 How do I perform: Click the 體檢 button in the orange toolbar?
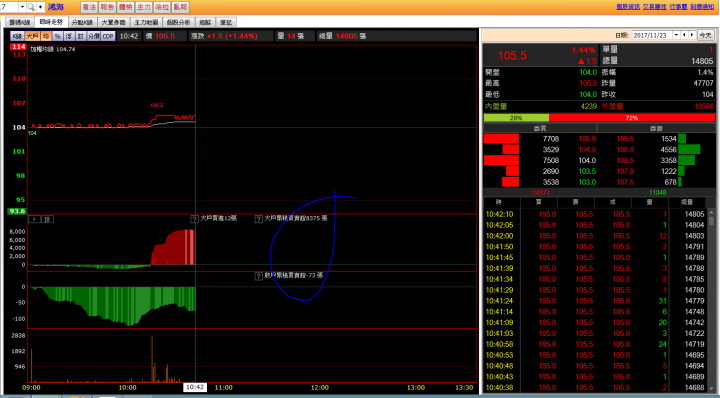tap(125, 7)
